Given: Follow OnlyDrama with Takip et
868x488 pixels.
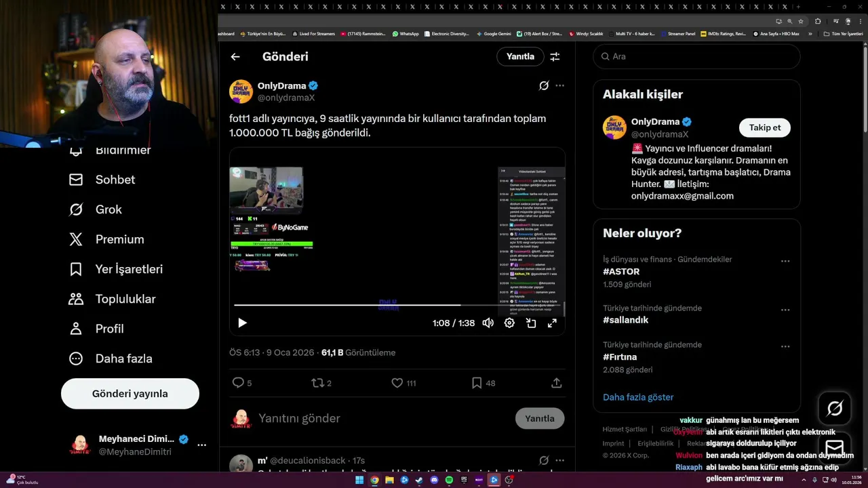Looking at the screenshot, I should pos(765,127).
